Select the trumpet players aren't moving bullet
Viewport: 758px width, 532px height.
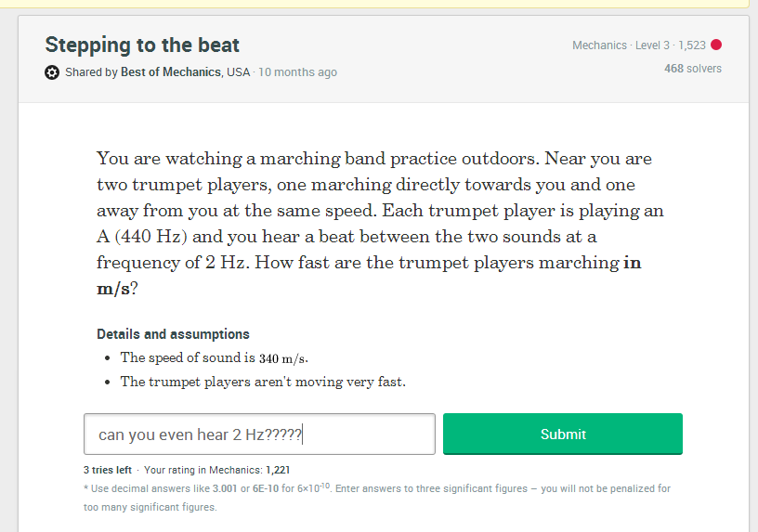pyautogui.click(x=263, y=382)
